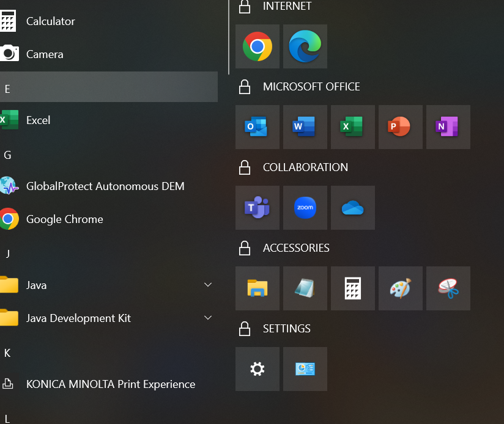Expand the Java folder chevron
Viewport: 504px width, 424px height.
(208, 285)
